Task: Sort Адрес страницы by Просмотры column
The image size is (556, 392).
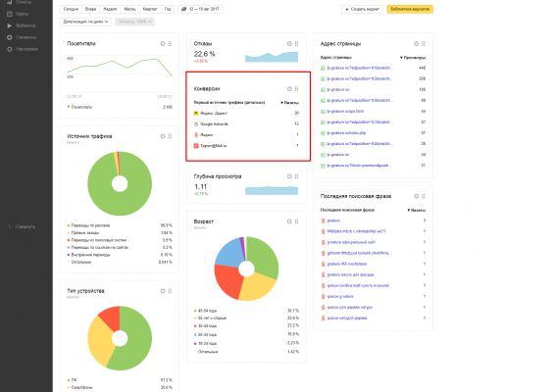Action: point(413,58)
